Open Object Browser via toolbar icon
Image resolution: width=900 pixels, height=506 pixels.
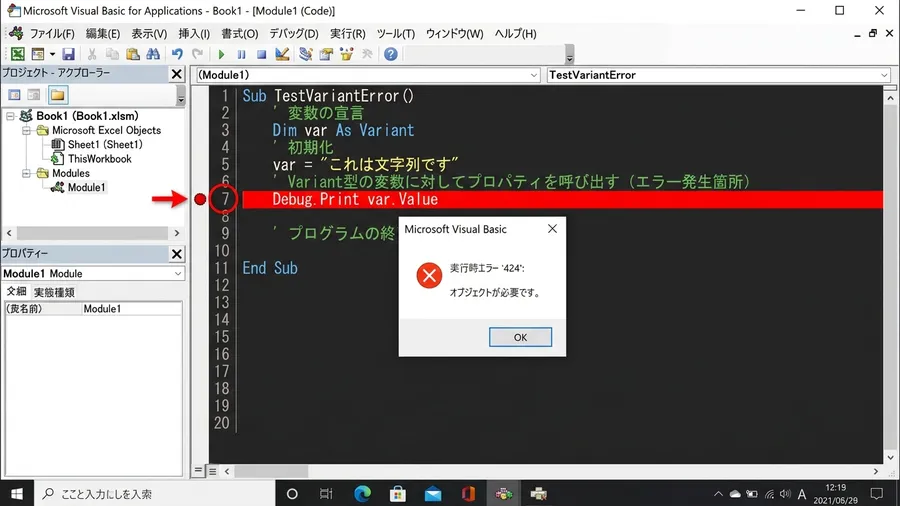(x=347, y=54)
